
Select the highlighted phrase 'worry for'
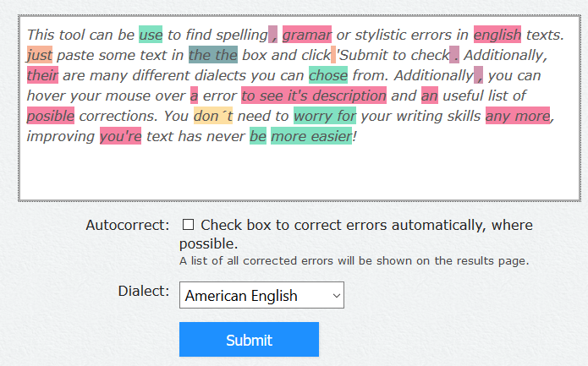pos(325,115)
